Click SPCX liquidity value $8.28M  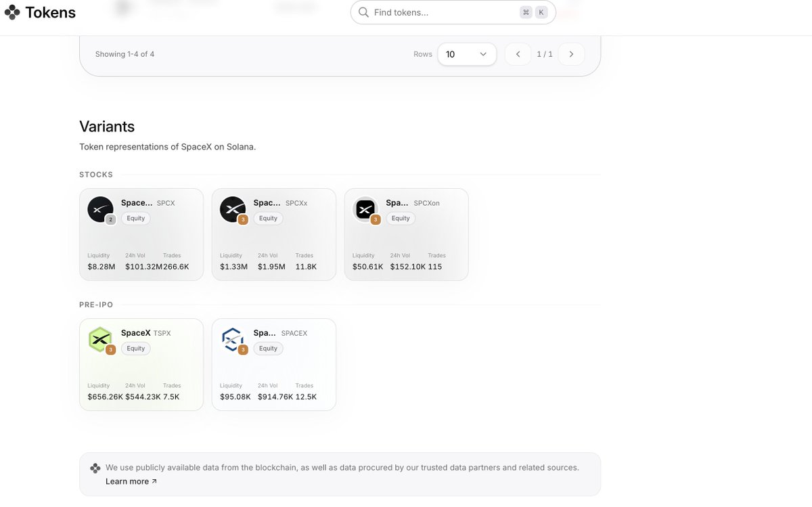[x=101, y=267]
